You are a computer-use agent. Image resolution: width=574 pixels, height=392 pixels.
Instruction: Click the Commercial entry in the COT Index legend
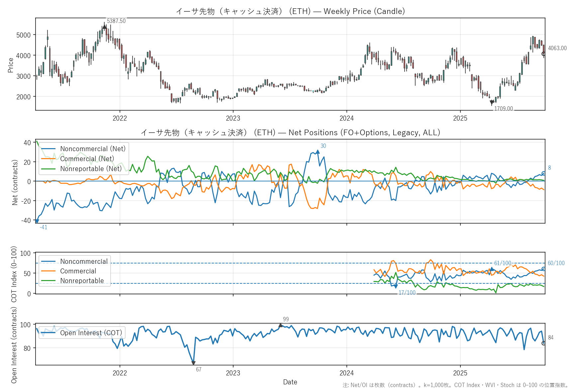[78, 271]
